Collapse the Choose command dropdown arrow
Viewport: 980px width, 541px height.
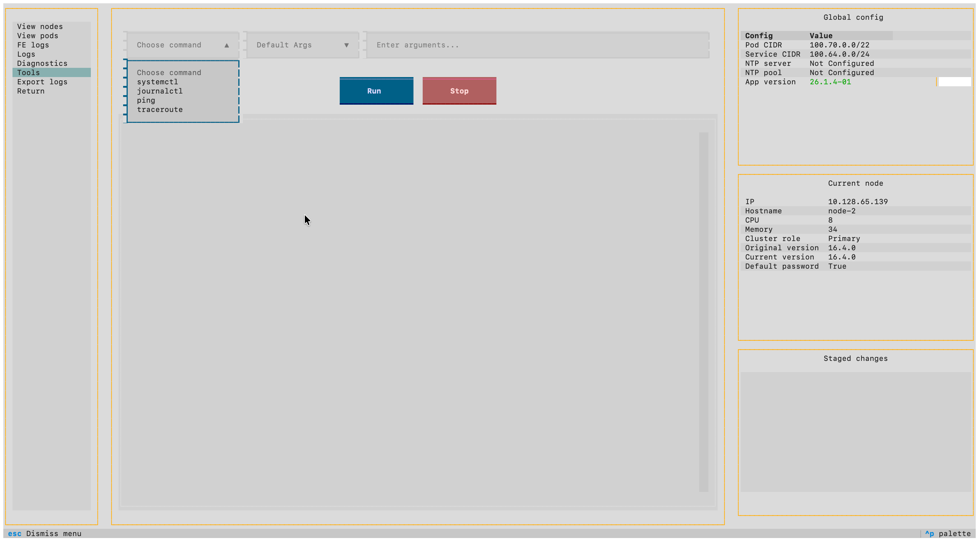pyautogui.click(x=227, y=45)
